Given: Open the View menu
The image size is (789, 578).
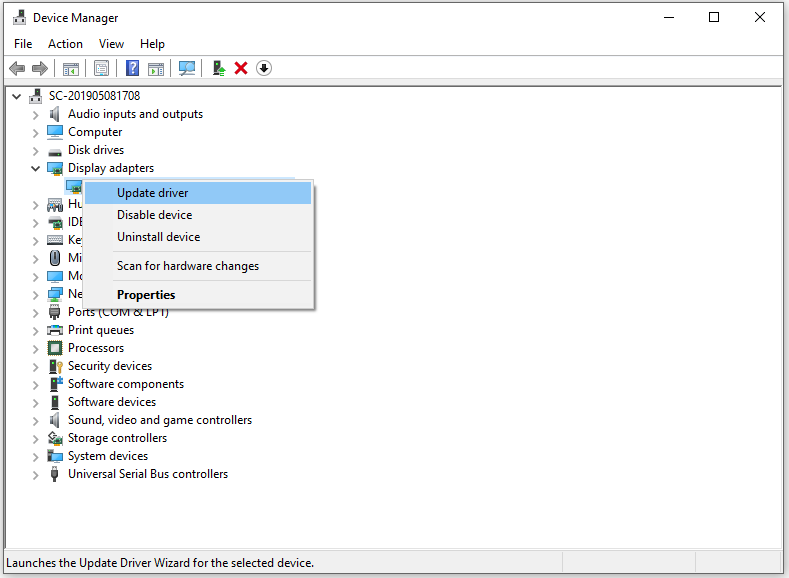Looking at the screenshot, I should pos(111,44).
